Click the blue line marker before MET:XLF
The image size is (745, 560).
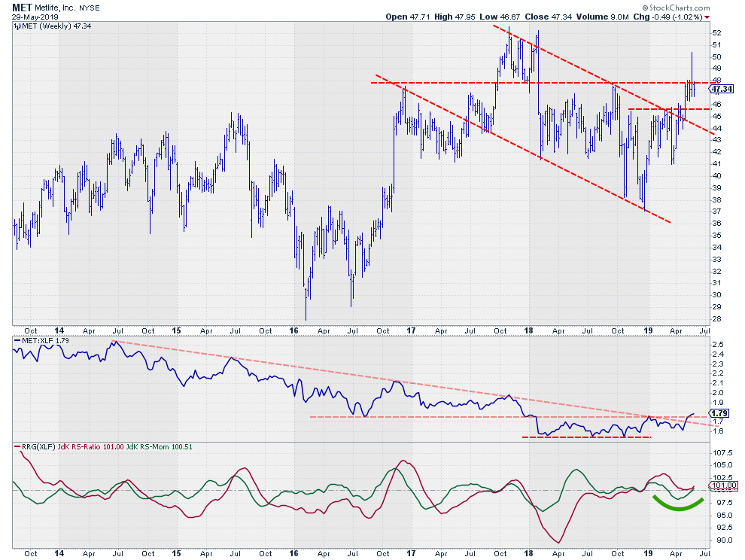click(17, 340)
